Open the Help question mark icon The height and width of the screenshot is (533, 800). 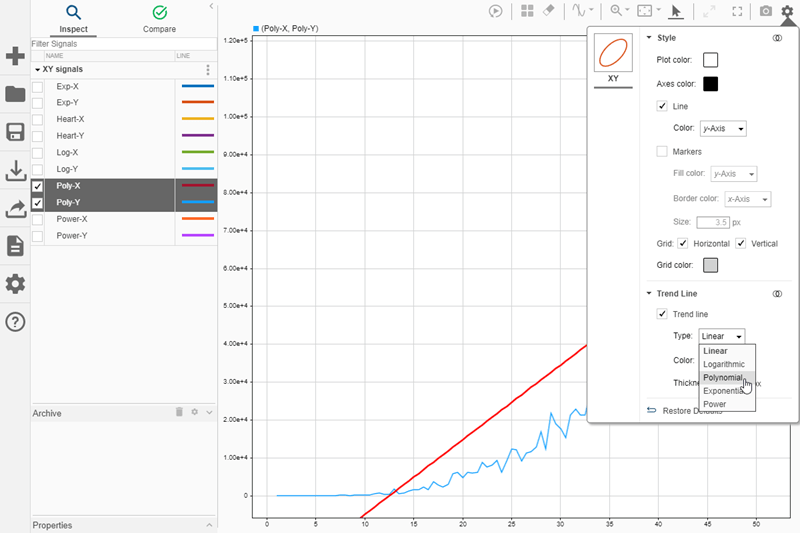click(15, 322)
